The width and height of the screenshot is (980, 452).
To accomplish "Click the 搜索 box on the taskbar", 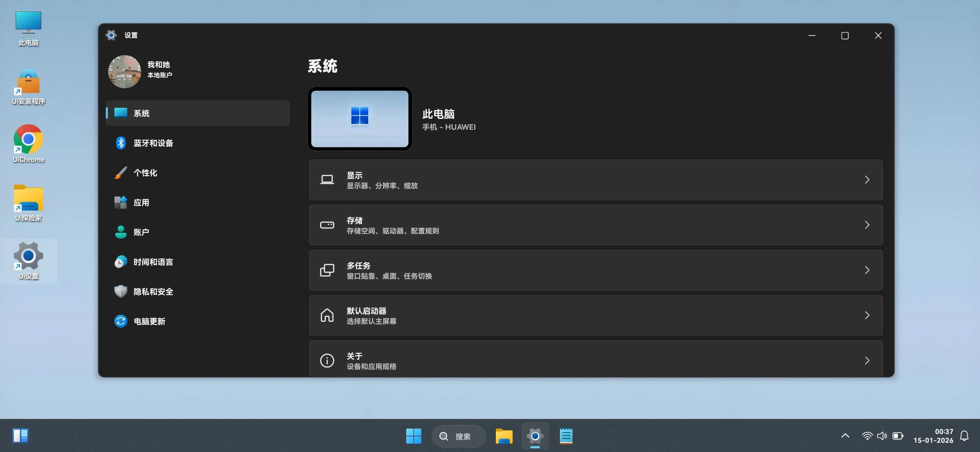I will 459,437.
